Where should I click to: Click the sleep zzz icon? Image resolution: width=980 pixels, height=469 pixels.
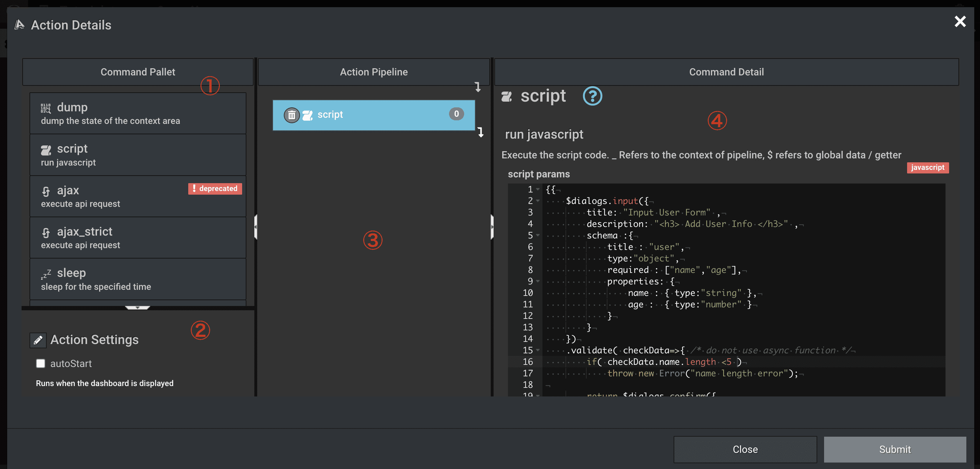[x=46, y=274]
